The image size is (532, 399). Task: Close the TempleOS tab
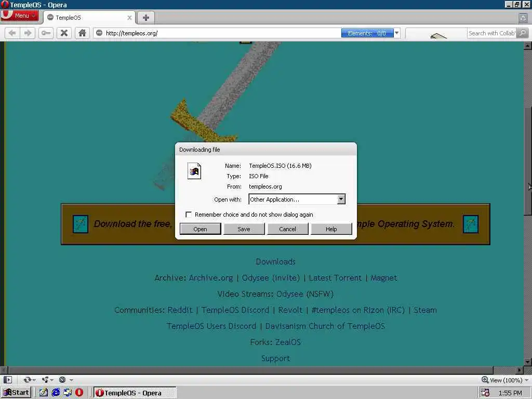tap(129, 18)
